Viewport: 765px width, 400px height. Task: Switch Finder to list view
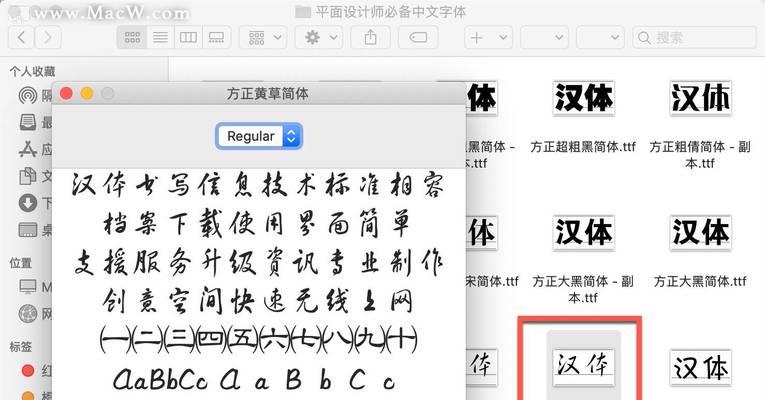click(160, 38)
